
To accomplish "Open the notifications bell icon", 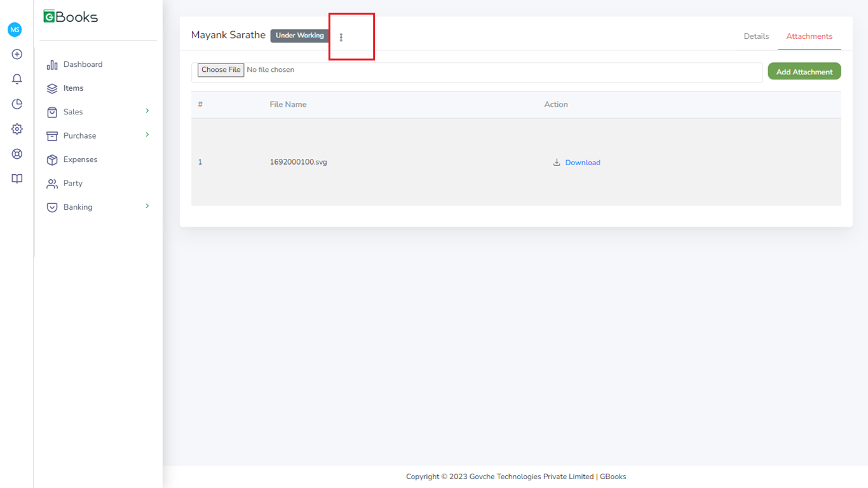I will tap(17, 79).
